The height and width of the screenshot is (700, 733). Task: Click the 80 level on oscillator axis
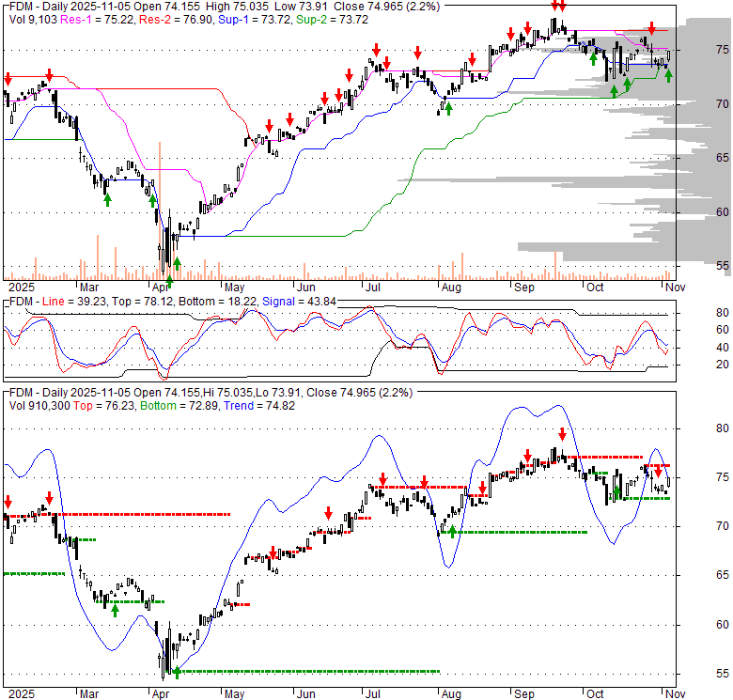pyautogui.click(x=696, y=313)
